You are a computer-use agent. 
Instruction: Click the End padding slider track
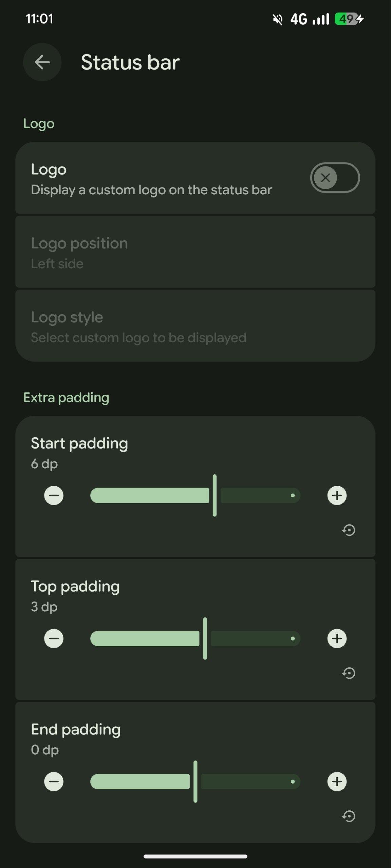coord(195,782)
